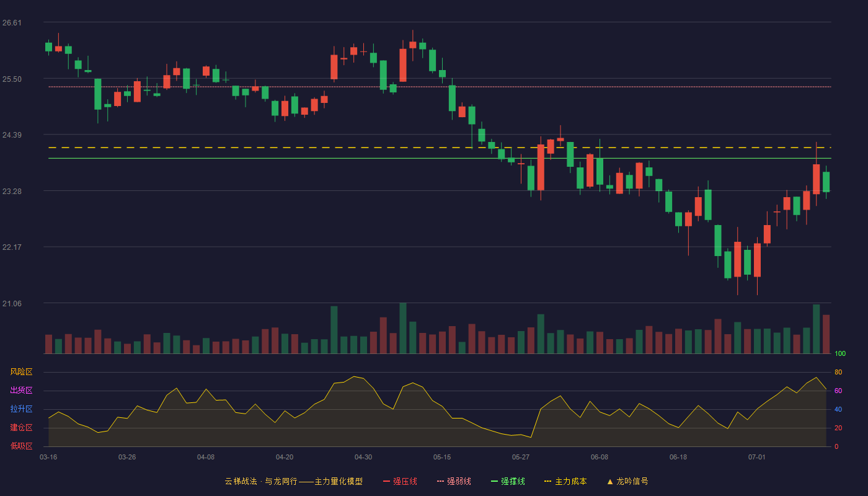Image resolution: width=868 pixels, height=496 pixels.
Task: Toggle the 强压线 legend item
Action: [x=400, y=481]
